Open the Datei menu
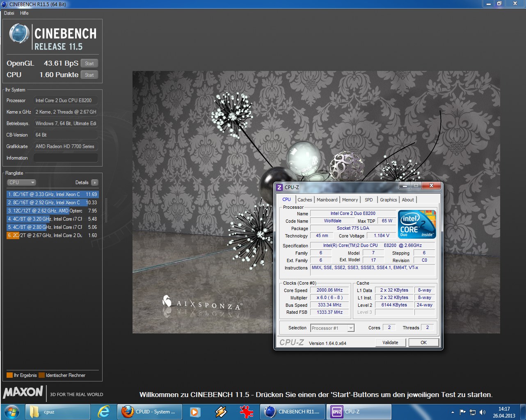This screenshot has width=526, height=420. 9,13
